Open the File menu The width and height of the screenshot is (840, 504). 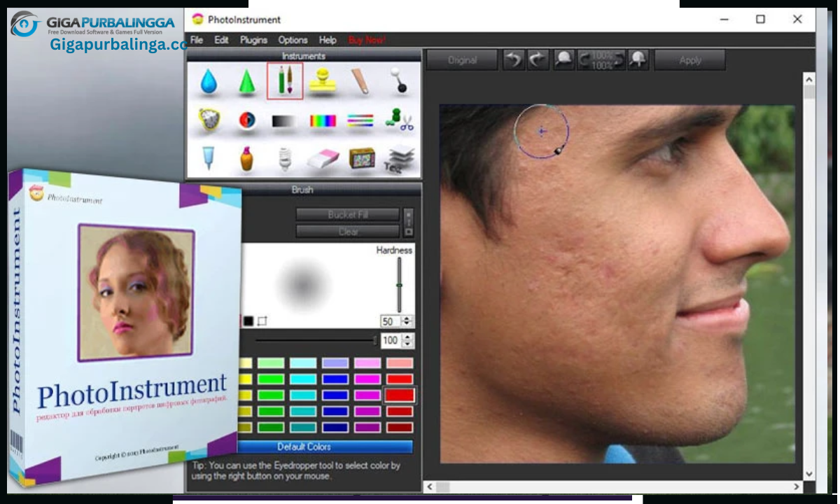click(197, 40)
